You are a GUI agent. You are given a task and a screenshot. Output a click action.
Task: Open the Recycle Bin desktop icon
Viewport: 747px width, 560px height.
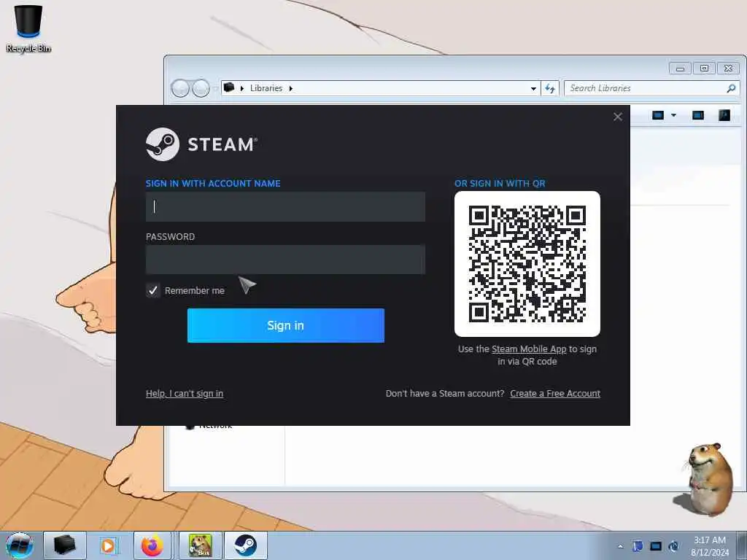[28, 28]
